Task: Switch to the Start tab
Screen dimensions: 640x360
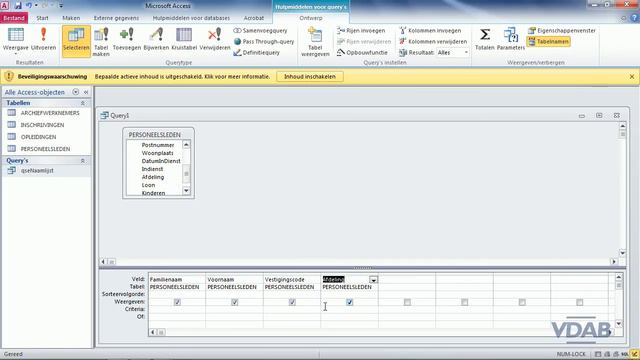Action: (x=42, y=18)
